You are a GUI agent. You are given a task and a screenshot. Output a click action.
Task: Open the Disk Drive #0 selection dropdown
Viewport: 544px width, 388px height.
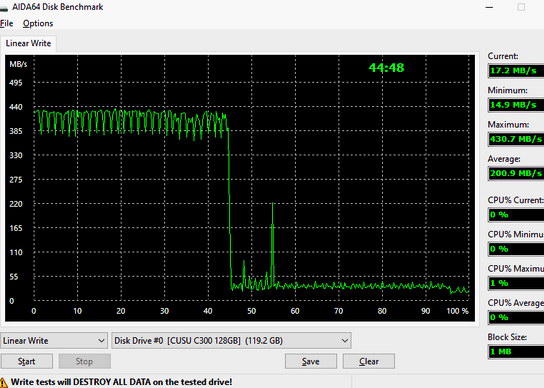click(231, 340)
